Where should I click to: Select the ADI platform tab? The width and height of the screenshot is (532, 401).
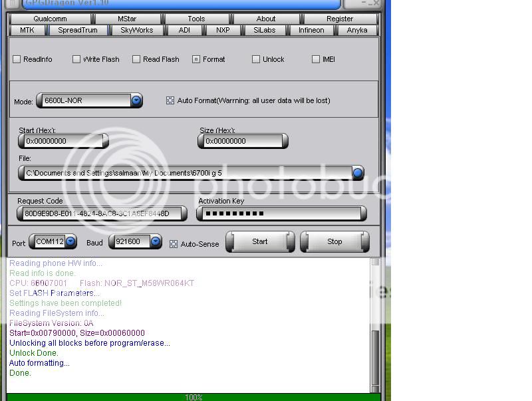coord(184,30)
